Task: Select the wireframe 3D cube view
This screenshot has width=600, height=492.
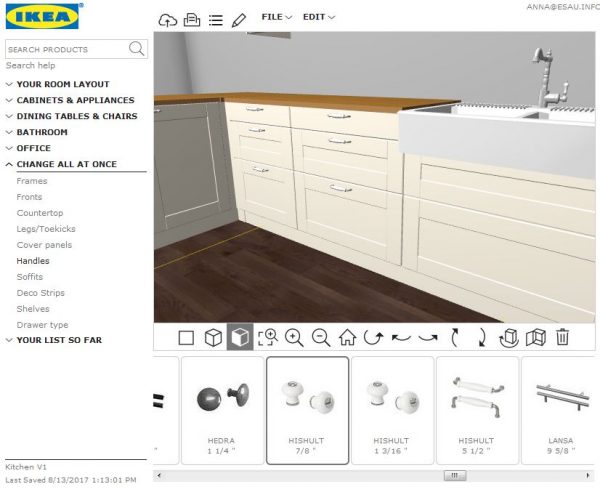Action: (x=212, y=338)
